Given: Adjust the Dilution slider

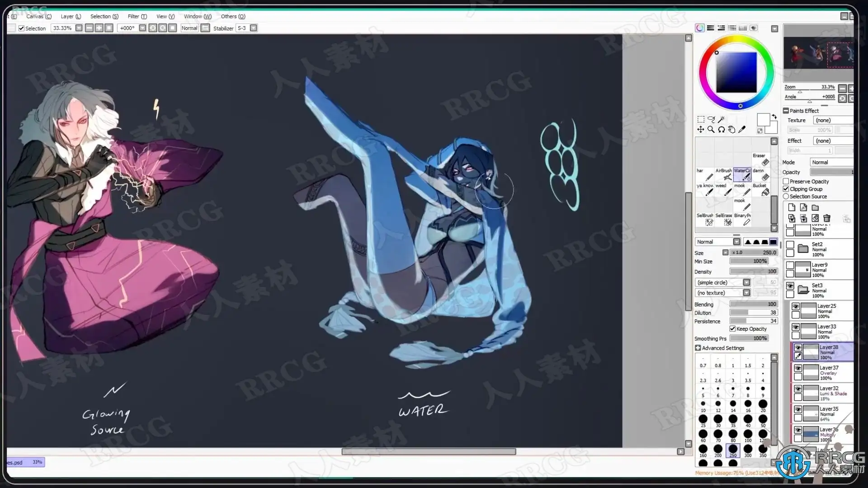Looking at the screenshot, I should [753, 313].
